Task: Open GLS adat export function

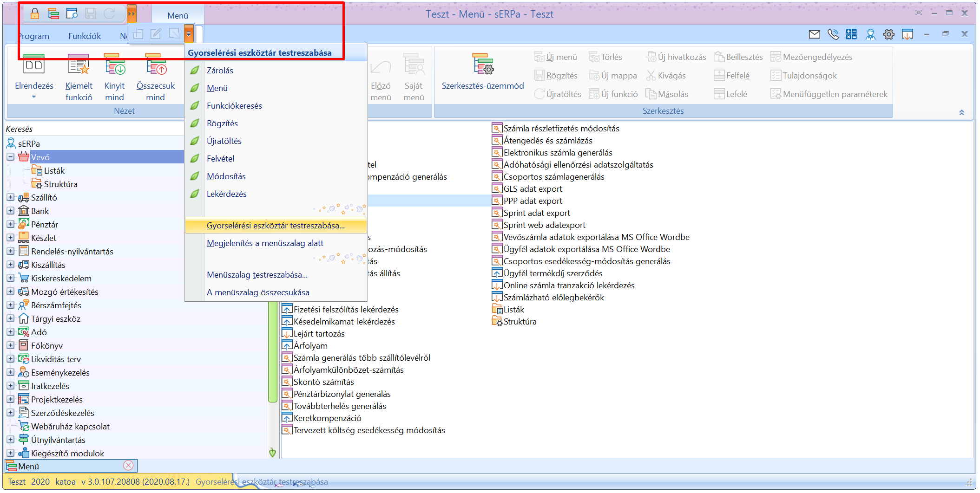Action: pos(527,189)
